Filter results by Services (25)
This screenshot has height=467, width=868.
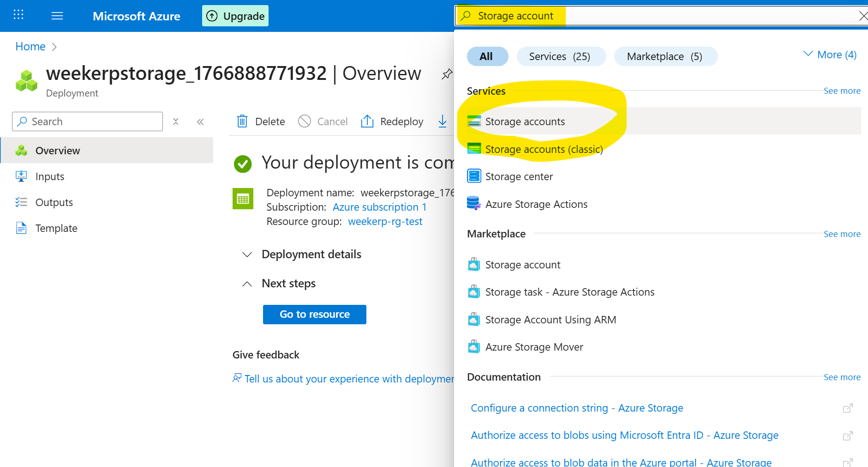(x=559, y=56)
